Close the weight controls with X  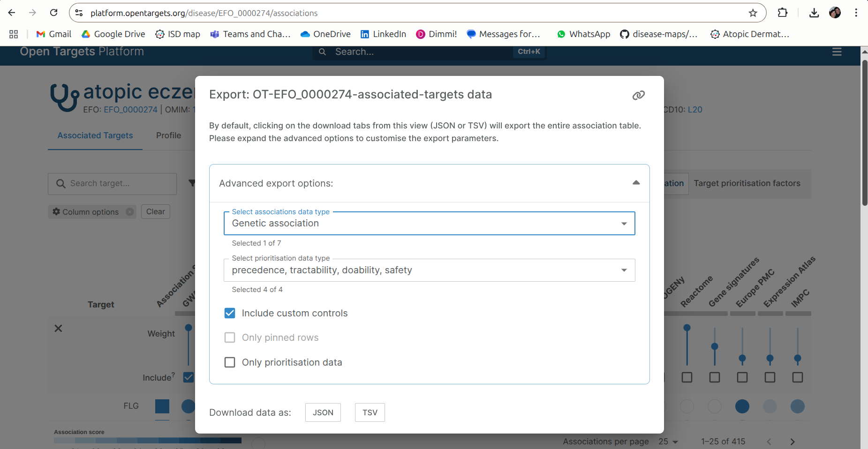tap(58, 328)
